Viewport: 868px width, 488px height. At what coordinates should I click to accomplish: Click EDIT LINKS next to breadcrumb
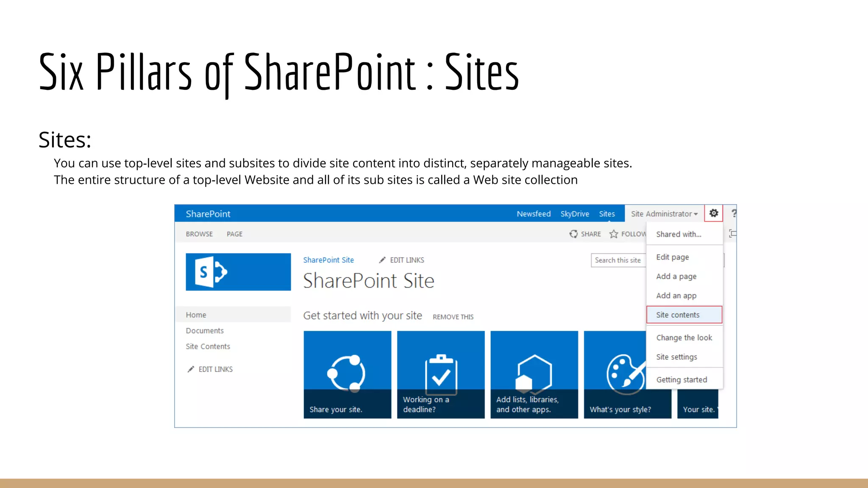(407, 260)
